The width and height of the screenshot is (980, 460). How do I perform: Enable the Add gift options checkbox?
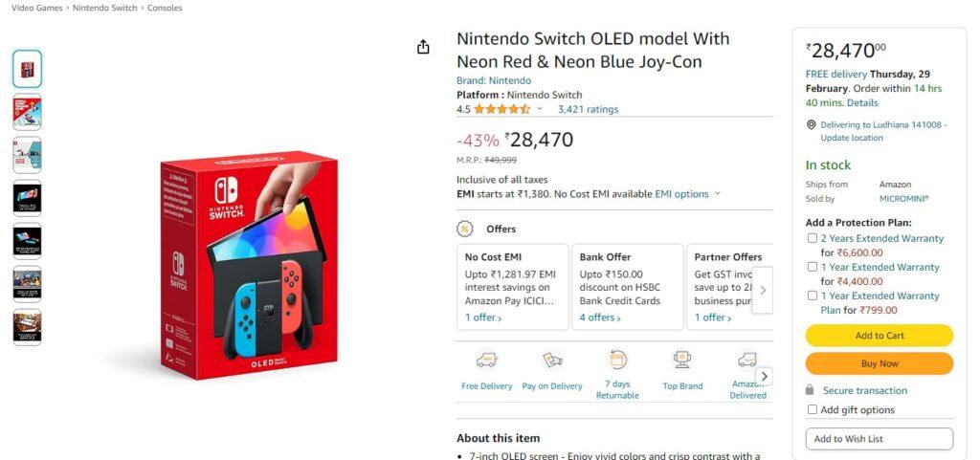click(x=813, y=409)
